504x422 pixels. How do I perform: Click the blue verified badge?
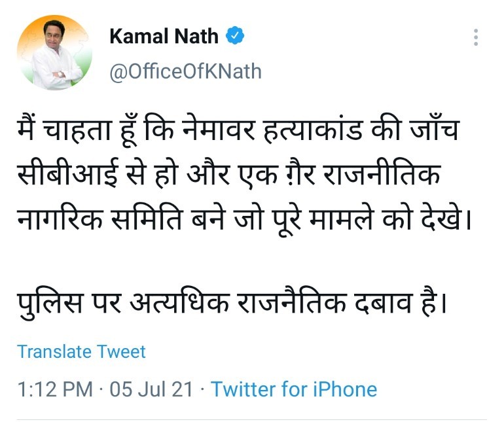click(235, 36)
